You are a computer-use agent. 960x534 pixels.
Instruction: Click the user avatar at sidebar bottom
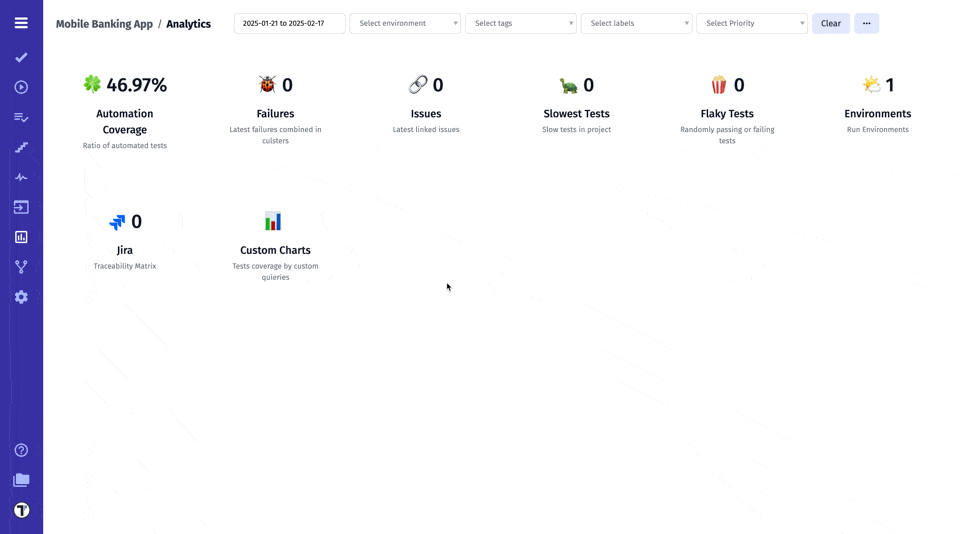click(x=21, y=510)
